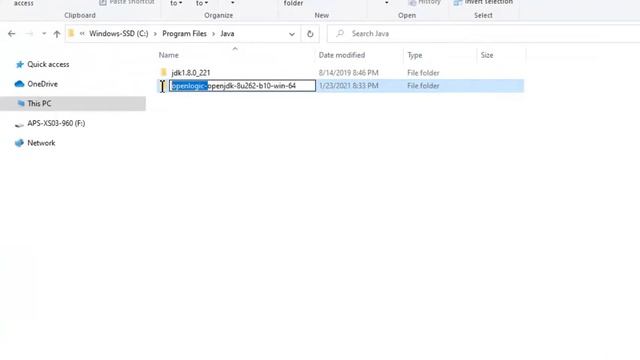The image size is (640, 360).
Task: Sort by the Type column header
Action: pos(415,55)
